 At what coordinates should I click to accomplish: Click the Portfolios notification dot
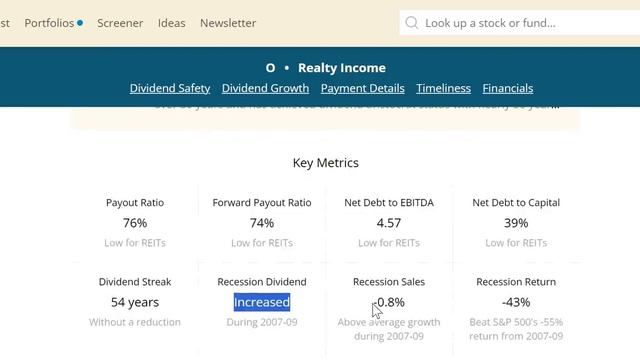point(80,23)
